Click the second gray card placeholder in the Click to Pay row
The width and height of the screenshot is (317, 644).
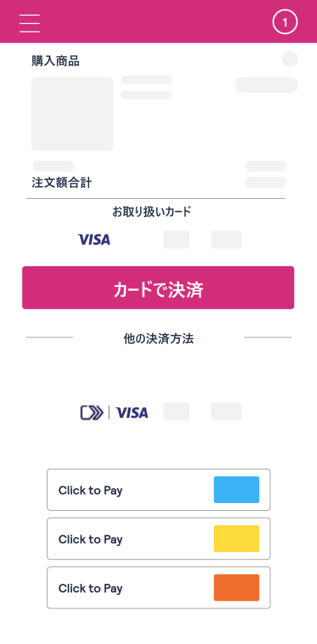pyautogui.click(x=226, y=412)
